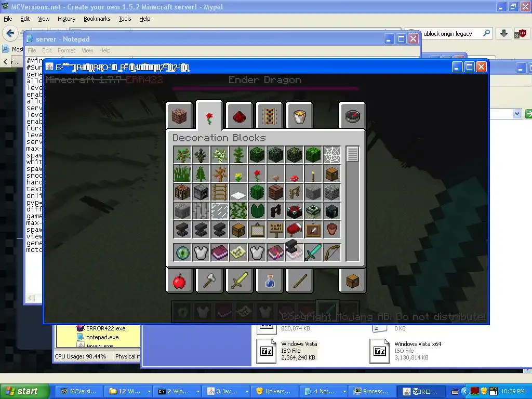
Task: Select ERROR422.exe in the process list
Action: point(101,328)
